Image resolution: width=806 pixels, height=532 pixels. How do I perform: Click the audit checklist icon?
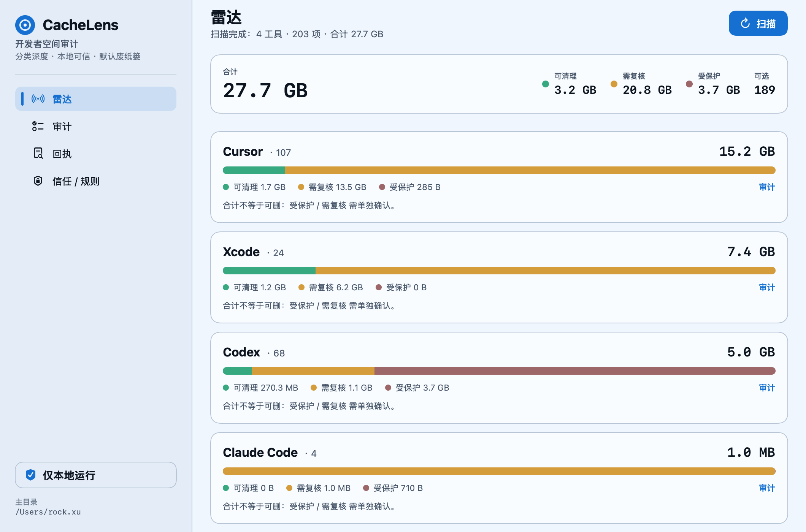38,127
